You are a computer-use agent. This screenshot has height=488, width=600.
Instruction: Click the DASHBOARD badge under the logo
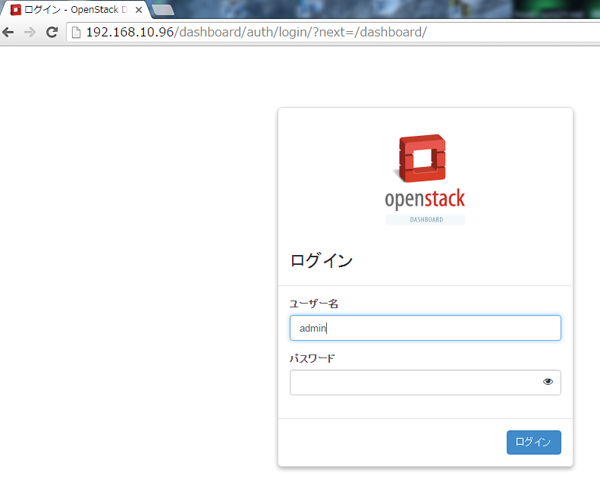click(425, 219)
